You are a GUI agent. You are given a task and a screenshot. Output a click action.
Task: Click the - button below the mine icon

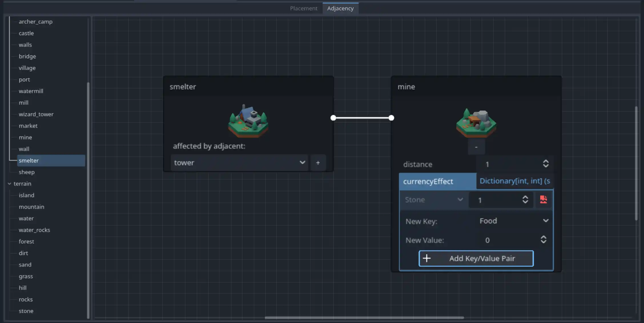pyautogui.click(x=476, y=147)
